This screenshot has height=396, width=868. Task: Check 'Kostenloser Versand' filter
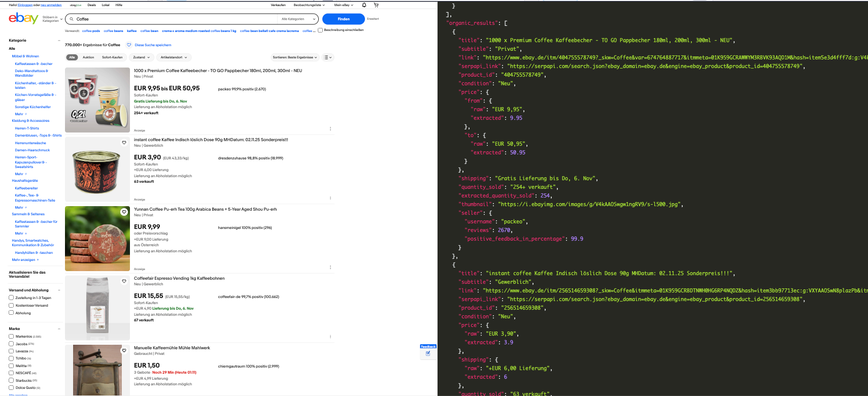click(x=11, y=305)
